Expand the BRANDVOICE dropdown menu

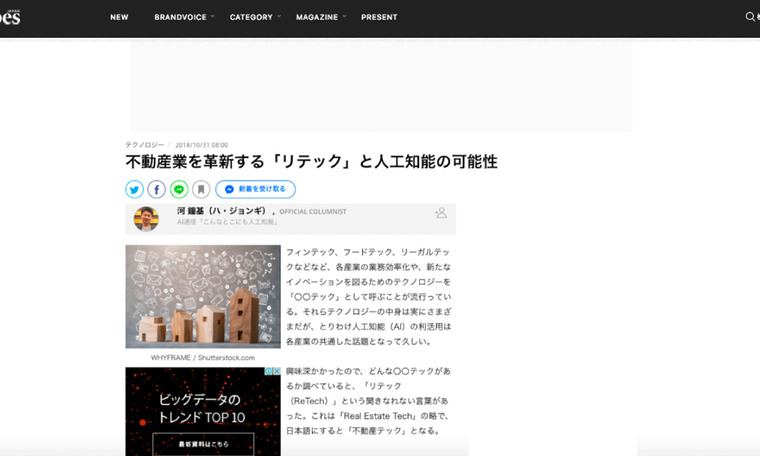(181, 17)
